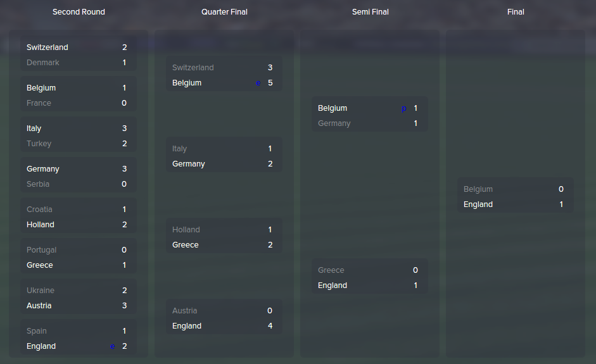Open Switzerland in Second Round fixture
Screen dimensions: 596x364
(x=47, y=47)
